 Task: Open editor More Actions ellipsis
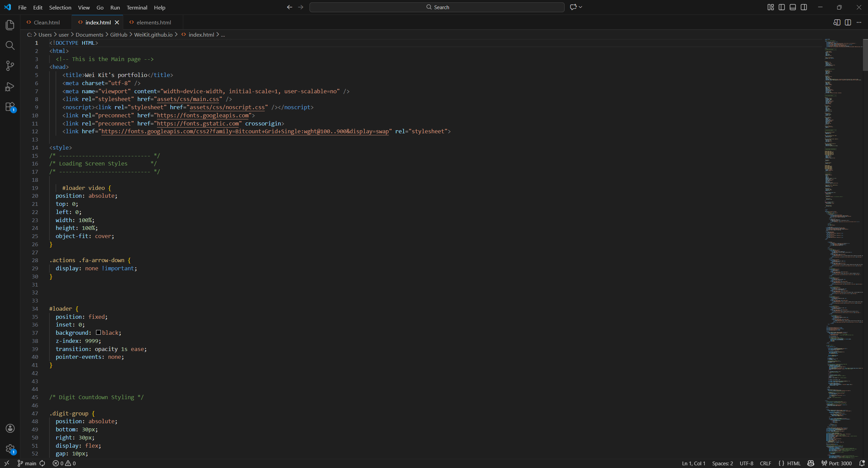tap(859, 22)
